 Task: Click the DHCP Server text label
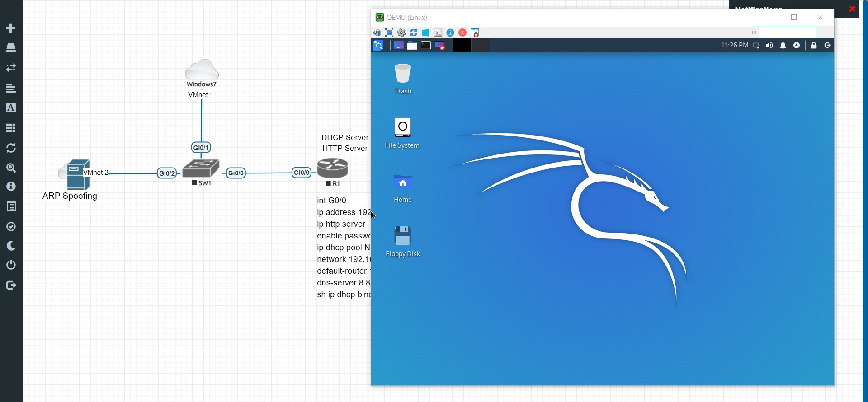(345, 137)
